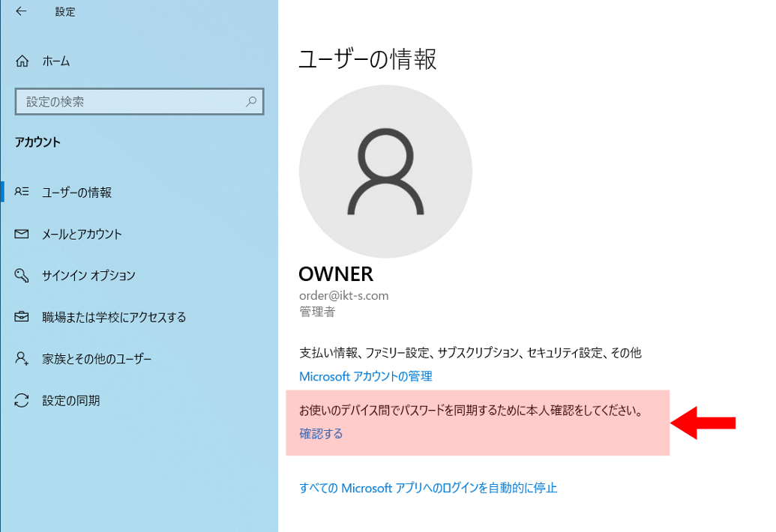The image size is (776, 532).
Task: Click すべての Microsoft アプリへのログインを自動的に停止
Action: [x=428, y=488]
